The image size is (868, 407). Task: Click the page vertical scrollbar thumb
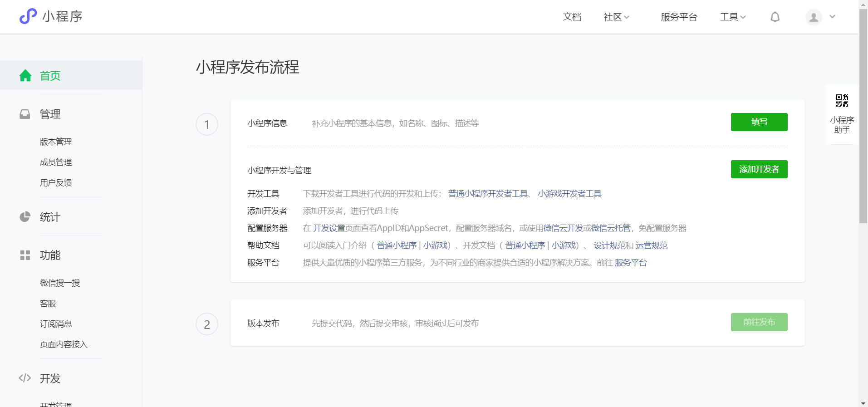coord(863,116)
